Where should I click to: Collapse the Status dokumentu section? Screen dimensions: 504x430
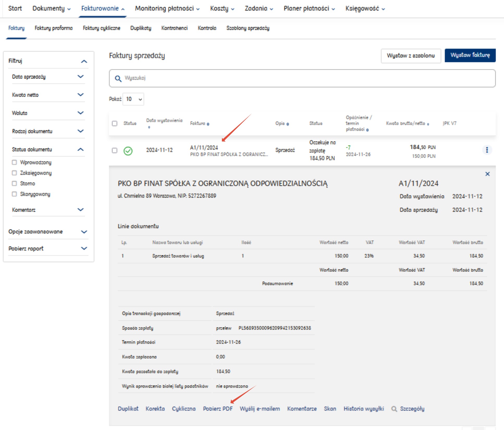pos(80,149)
